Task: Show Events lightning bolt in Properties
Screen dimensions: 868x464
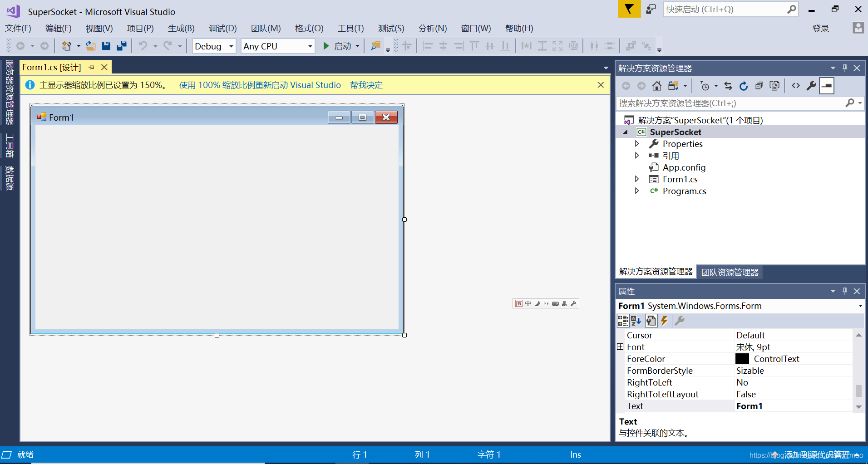Action: 664,321
